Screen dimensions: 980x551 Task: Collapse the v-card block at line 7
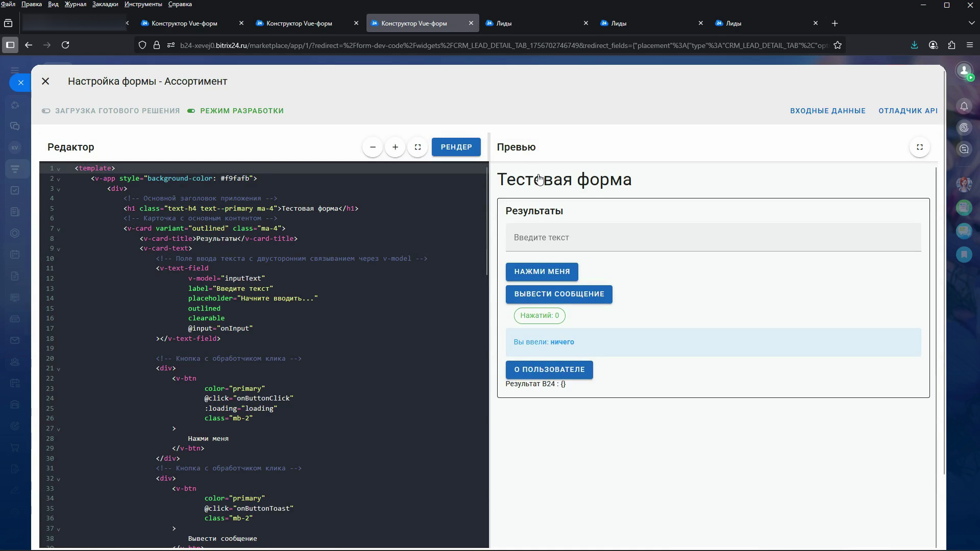[x=59, y=229]
